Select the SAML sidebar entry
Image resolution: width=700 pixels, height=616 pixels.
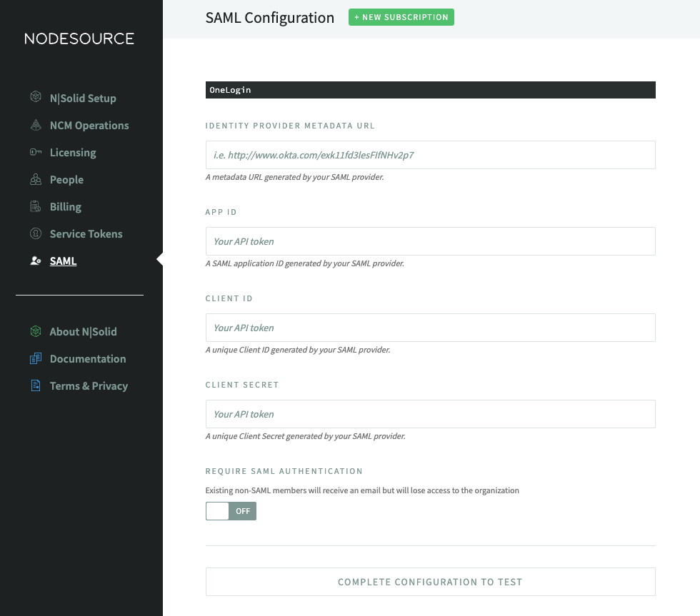click(x=63, y=261)
